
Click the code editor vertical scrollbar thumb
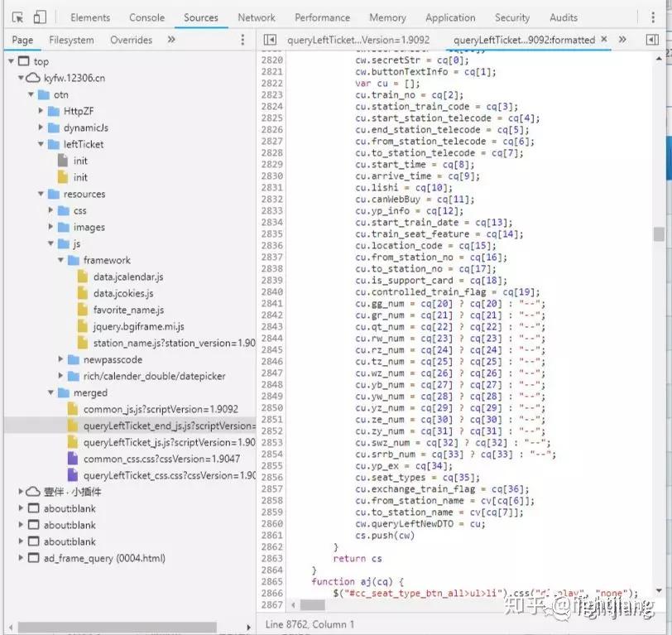tap(659, 234)
